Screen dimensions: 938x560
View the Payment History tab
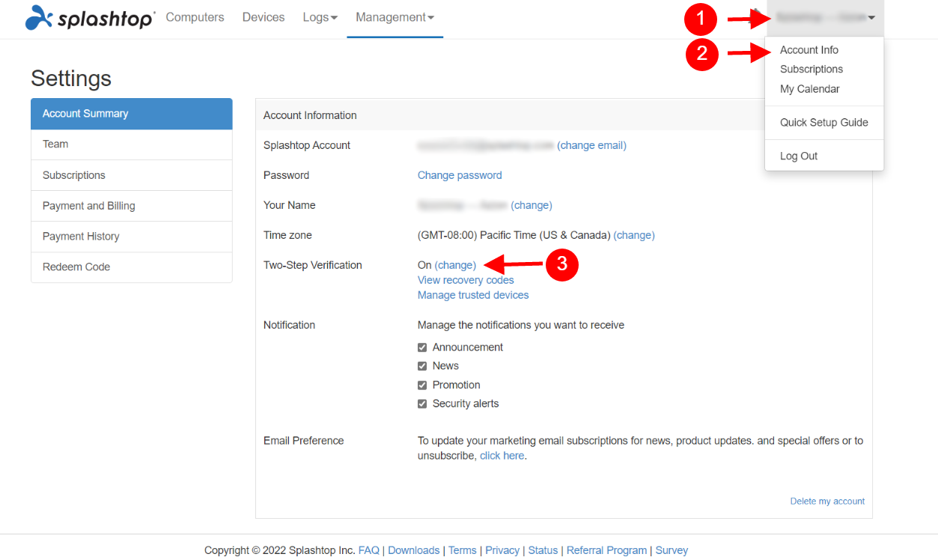[132, 237]
